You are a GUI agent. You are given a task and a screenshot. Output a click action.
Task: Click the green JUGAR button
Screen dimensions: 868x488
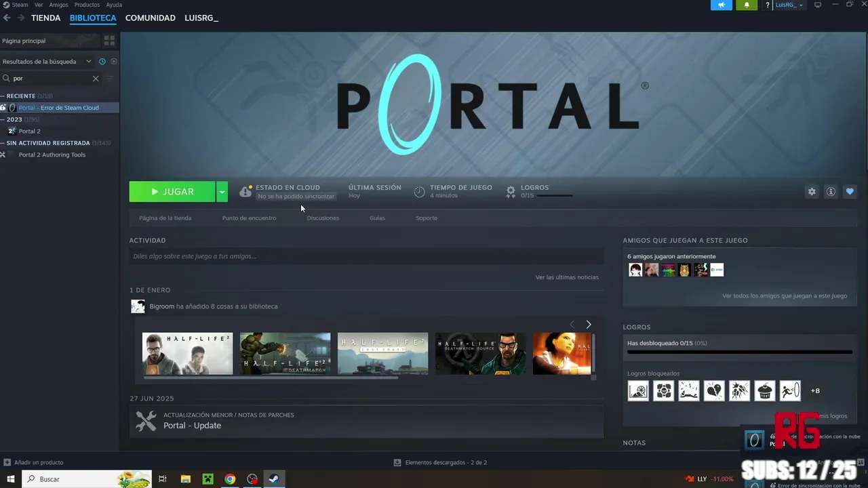coord(172,192)
